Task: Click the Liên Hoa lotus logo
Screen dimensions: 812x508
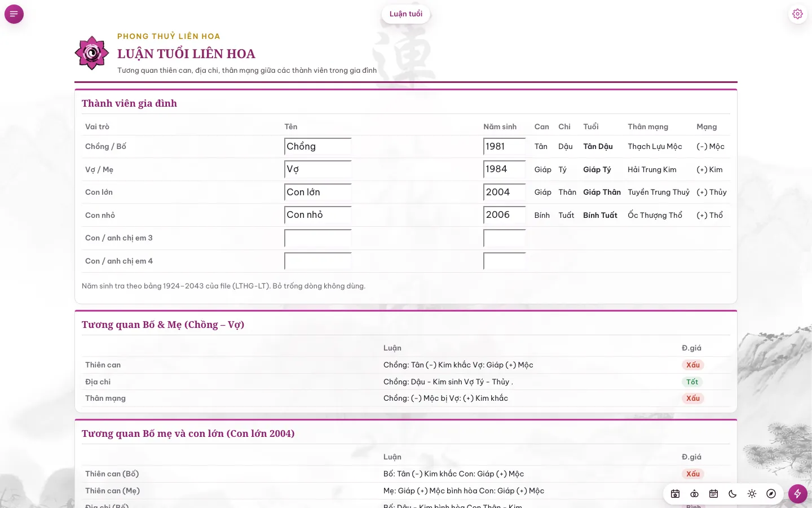Action: pyautogui.click(x=92, y=53)
